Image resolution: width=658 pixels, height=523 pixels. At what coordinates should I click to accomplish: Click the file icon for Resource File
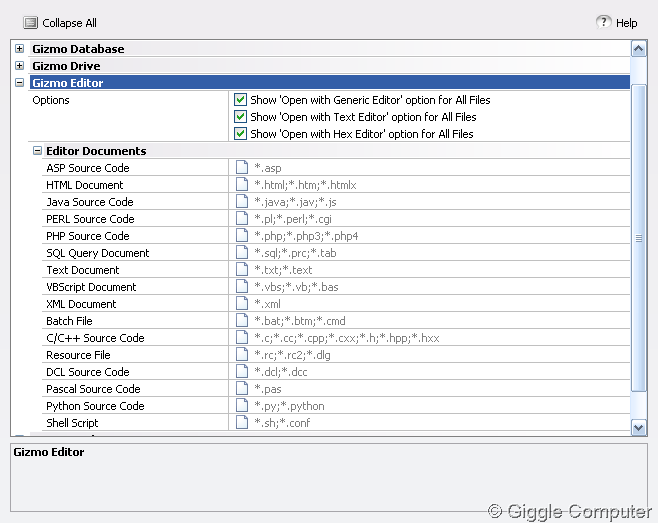click(x=242, y=354)
